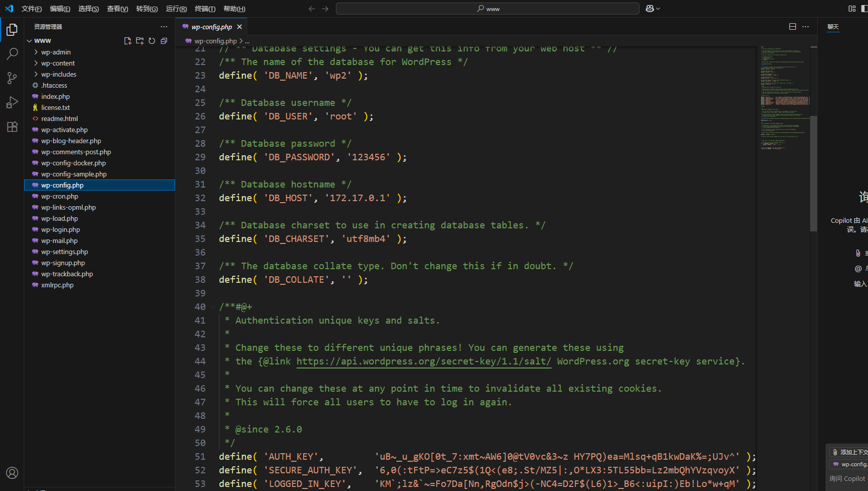Click the New Folder icon in explorer
Image resolution: width=868 pixels, height=491 pixels.
(x=140, y=41)
